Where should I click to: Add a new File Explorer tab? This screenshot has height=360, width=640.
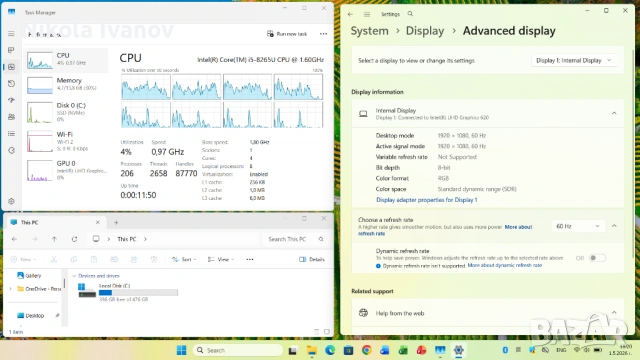point(116,222)
